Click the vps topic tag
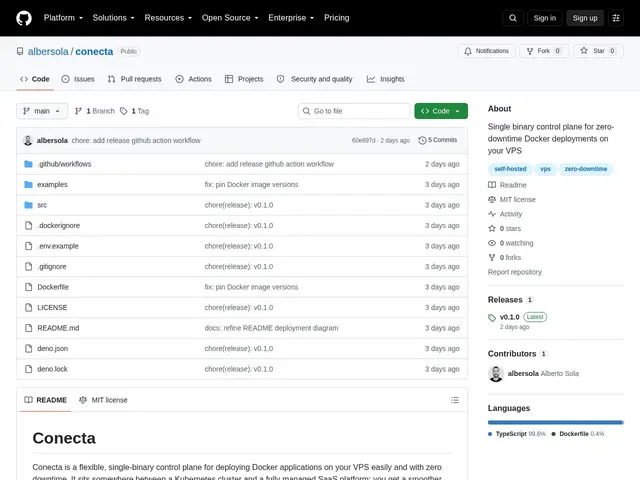This screenshot has width=640, height=480. (x=545, y=169)
